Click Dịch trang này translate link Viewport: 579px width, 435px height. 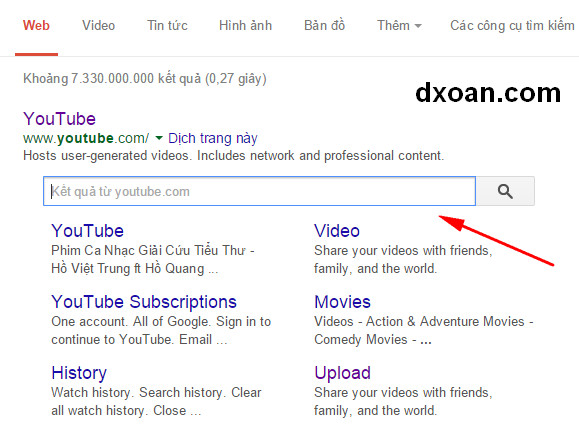pos(213,138)
